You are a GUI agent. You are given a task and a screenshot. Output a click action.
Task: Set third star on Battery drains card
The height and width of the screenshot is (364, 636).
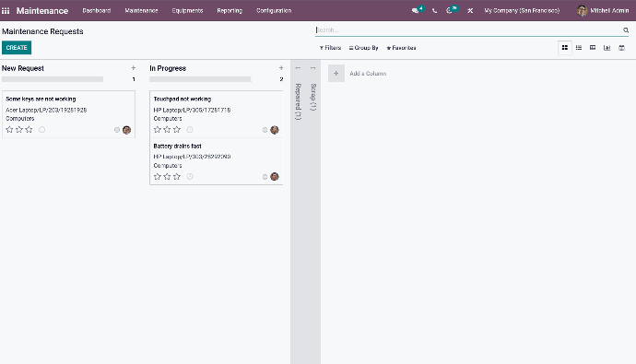(177, 177)
